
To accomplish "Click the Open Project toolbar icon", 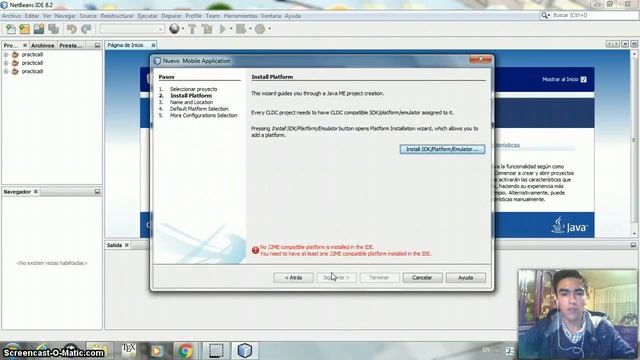I will tap(39, 29).
